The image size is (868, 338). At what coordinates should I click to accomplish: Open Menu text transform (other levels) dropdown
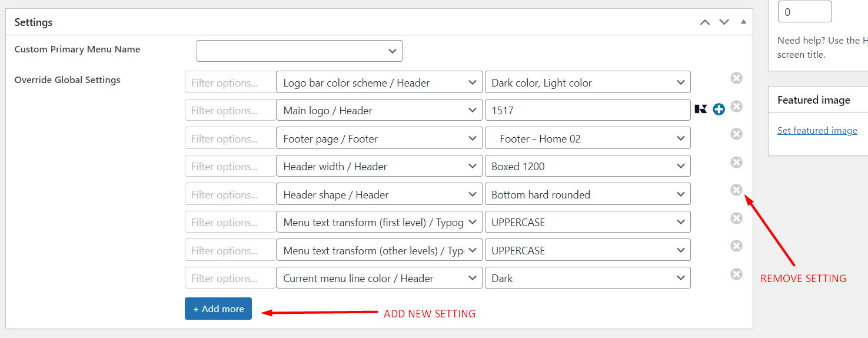pyautogui.click(x=380, y=250)
